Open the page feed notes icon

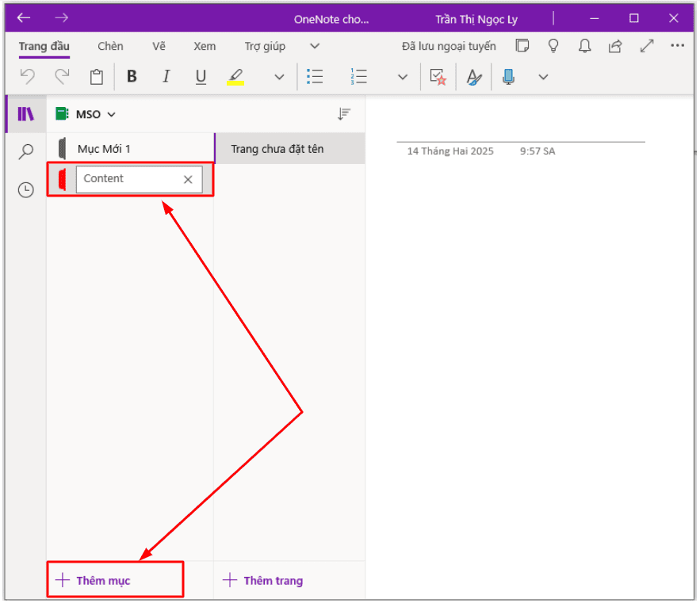click(522, 45)
